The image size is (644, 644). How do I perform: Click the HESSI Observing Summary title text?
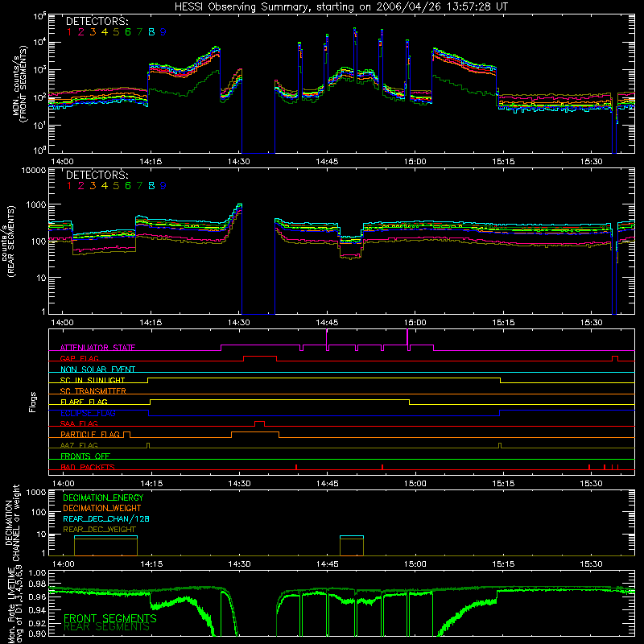click(x=341, y=6)
